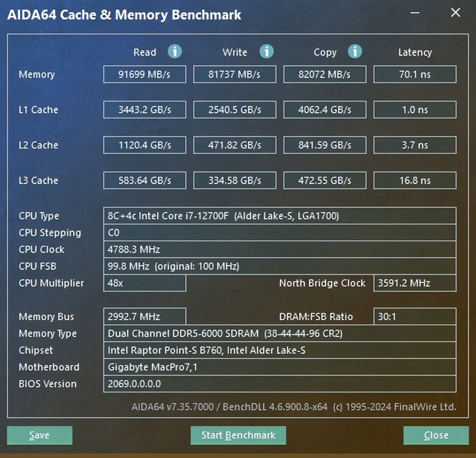This screenshot has width=476, height=458.
Task: Click the info icon next to Copy
Action: (x=355, y=52)
